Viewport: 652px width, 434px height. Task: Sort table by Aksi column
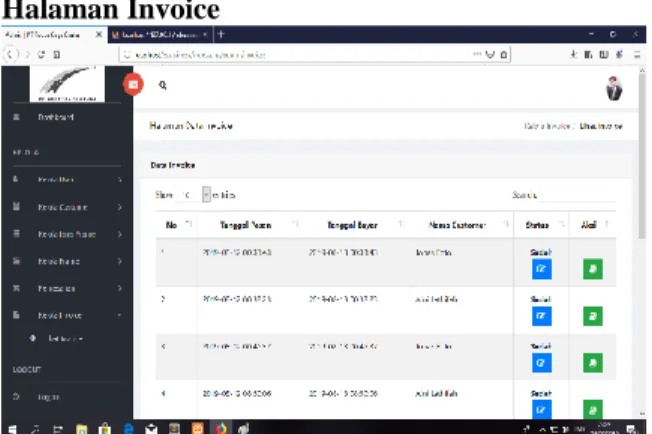pyautogui.click(x=593, y=225)
